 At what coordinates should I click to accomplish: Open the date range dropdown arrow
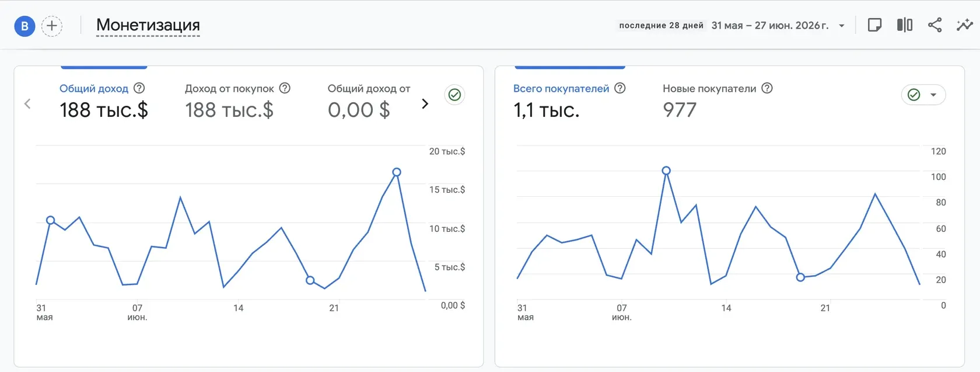pyautogui.click(x=842, y=26)
